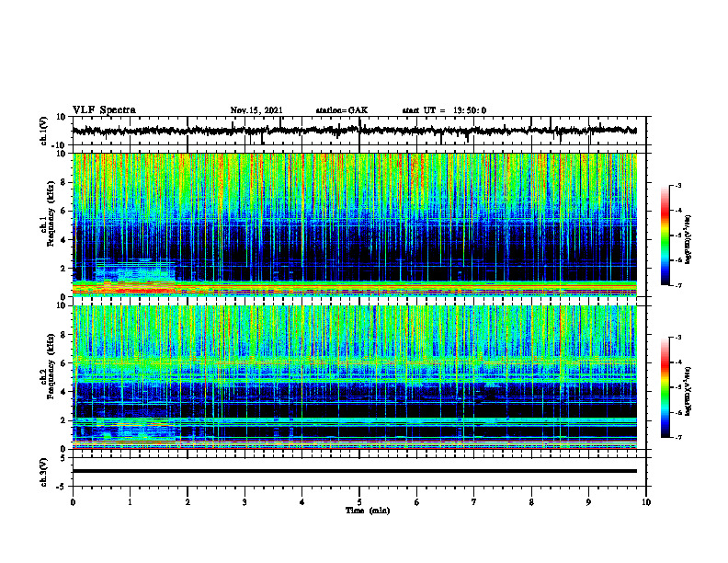The width and height of the screenshot is (728, 563).
Task: Click the "6" tick on the time axis
Action: (417, 502)
